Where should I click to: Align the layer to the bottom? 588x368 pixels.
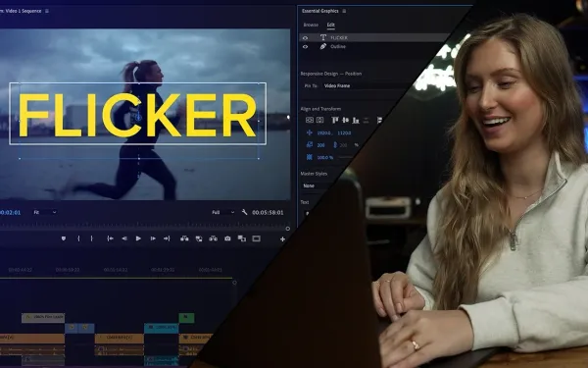tap(356, 120)
